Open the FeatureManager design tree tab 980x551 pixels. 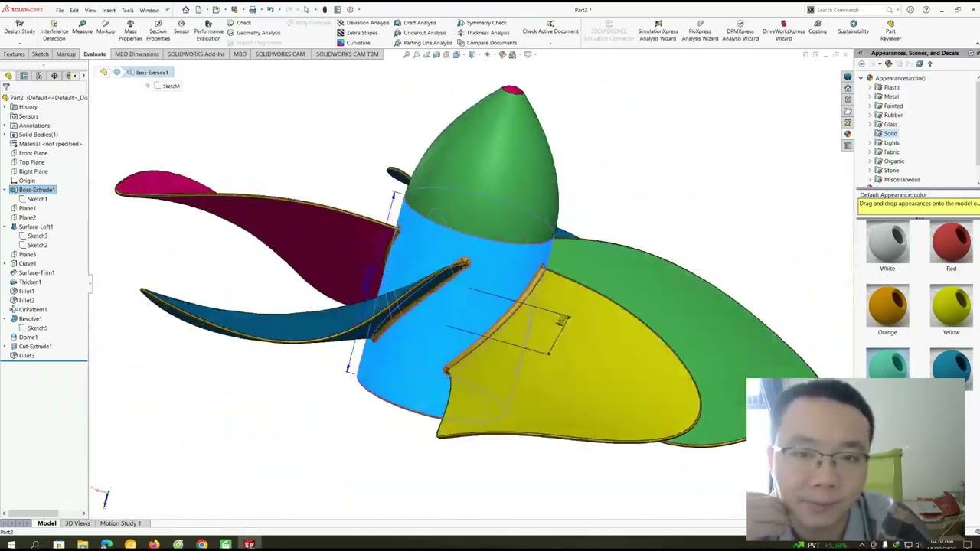click(8, 76)
